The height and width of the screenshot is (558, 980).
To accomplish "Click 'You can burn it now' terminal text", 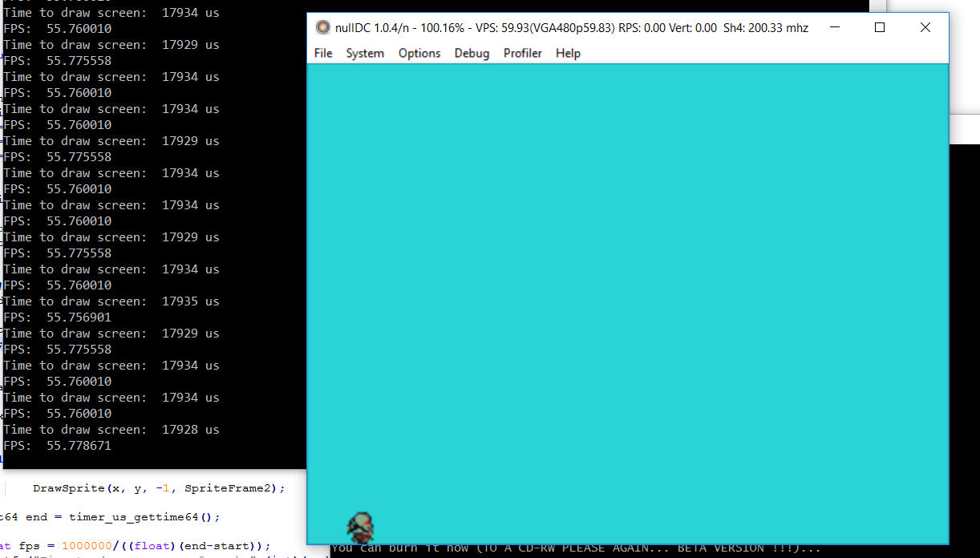I will tap(576, 548).
